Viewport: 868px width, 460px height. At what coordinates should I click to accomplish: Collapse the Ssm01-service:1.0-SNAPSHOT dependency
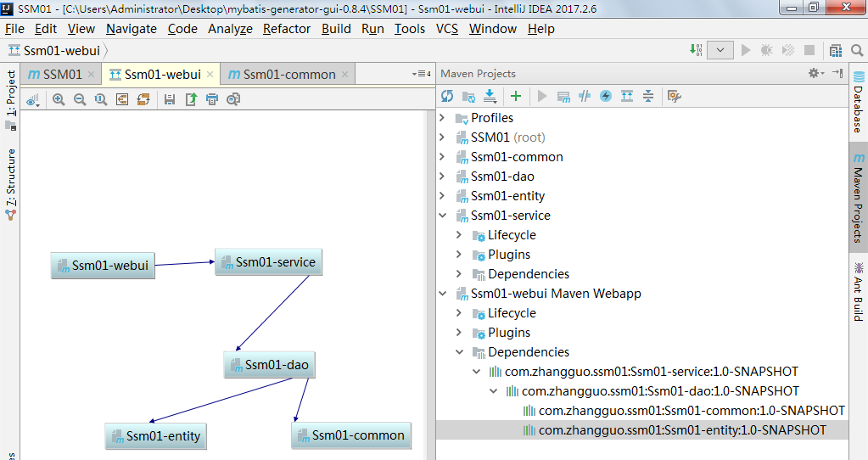coord(477,372)
